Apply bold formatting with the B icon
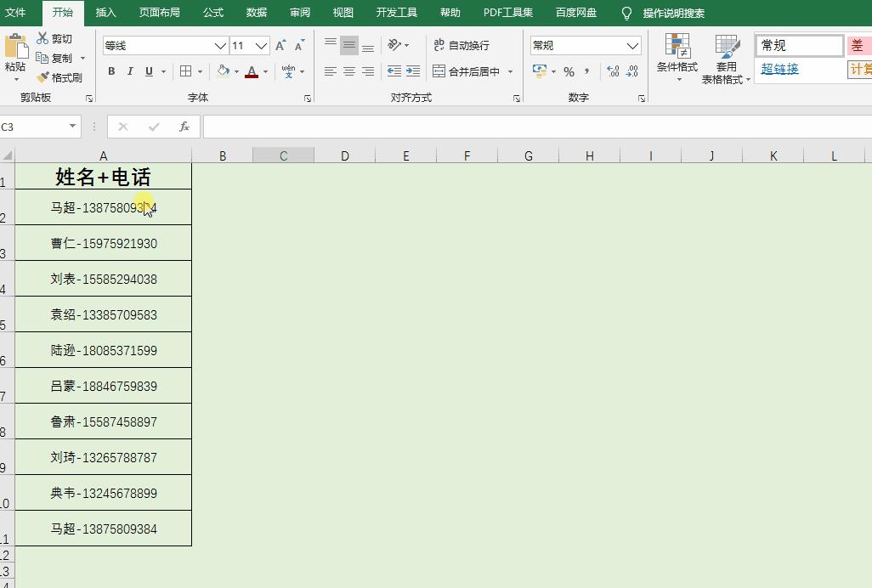The height and width of the screenshot is (588, 872). click(111, 71)
